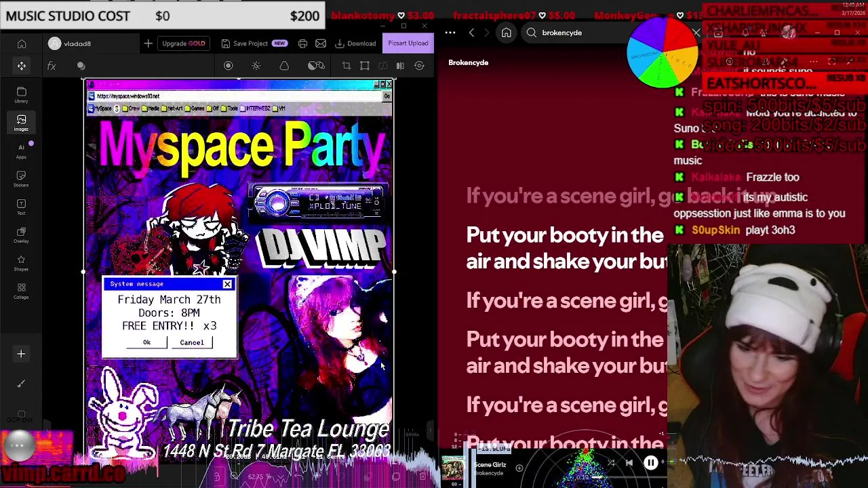The image size is (868, 488).
Task: Click the sidebar plus add button
Action: pos(21,354)
